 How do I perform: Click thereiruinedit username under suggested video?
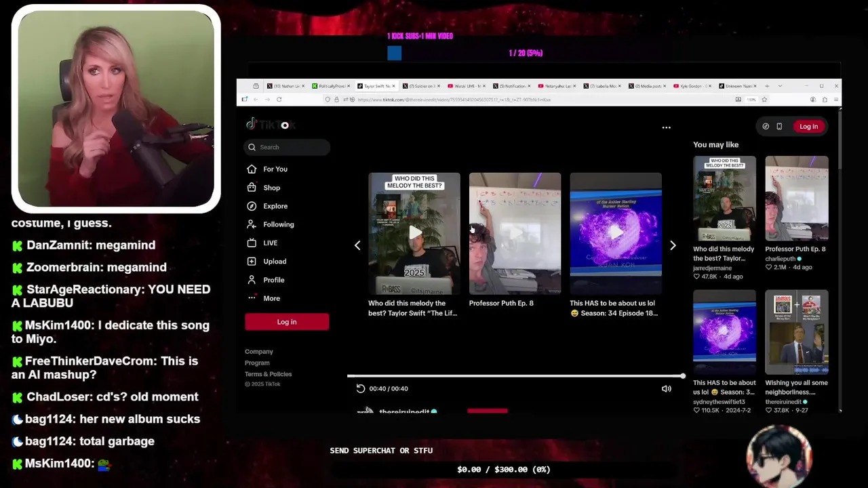point(784,402)
